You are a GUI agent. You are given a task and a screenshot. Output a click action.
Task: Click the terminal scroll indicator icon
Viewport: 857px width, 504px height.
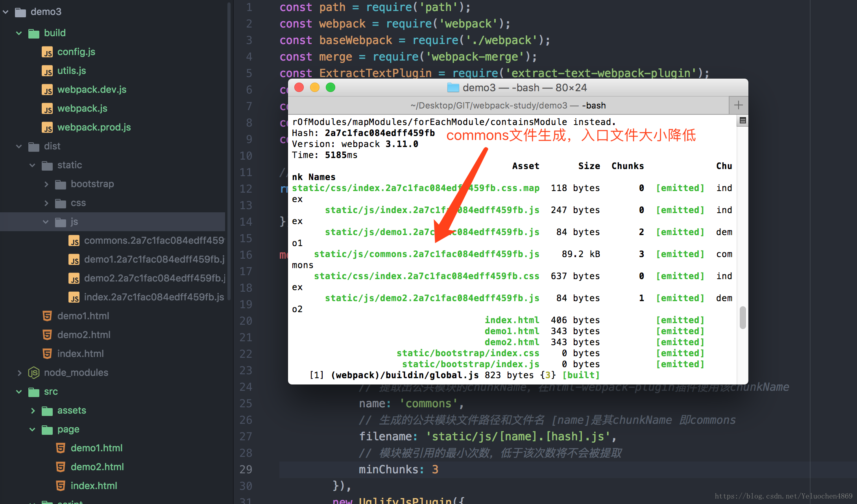point(742,120)
